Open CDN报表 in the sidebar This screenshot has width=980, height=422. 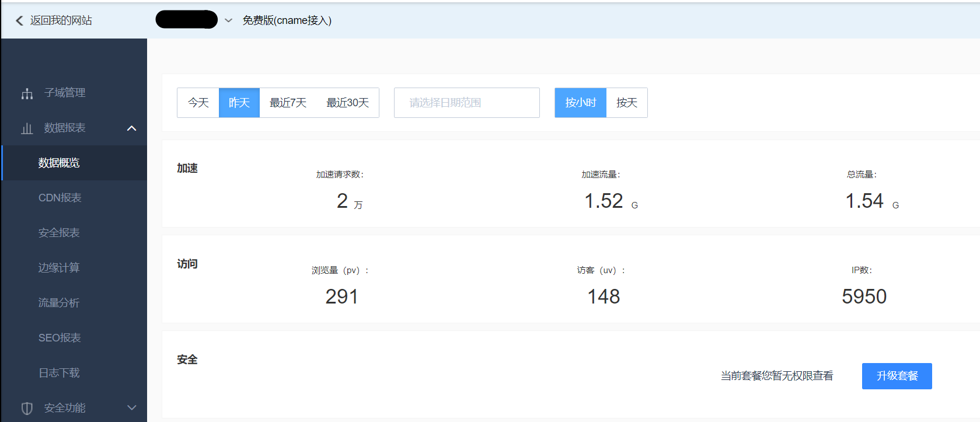(60, 198)
